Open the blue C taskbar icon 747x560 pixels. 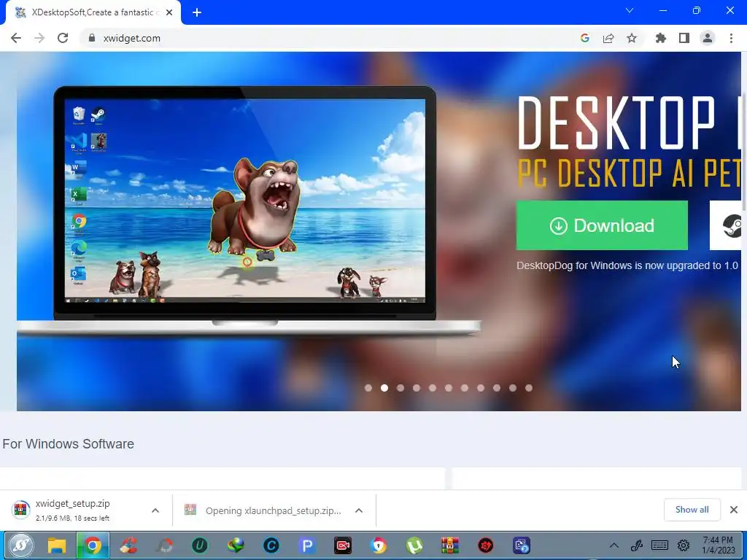click(x=271, y=545)
